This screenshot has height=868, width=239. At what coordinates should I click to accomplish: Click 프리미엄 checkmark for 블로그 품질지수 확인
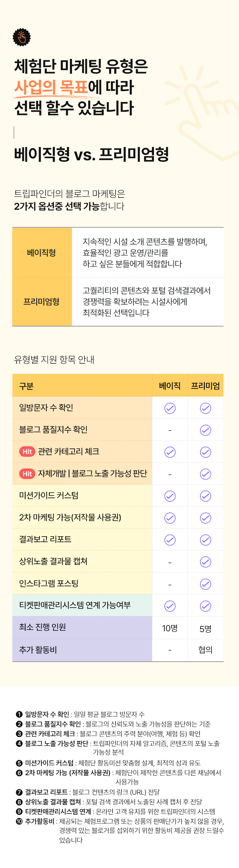[x=205, y=430]
